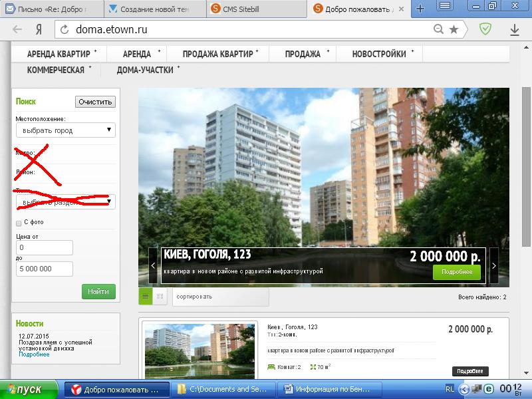Open the browser hamburger menu

click(x=445, y=6)
